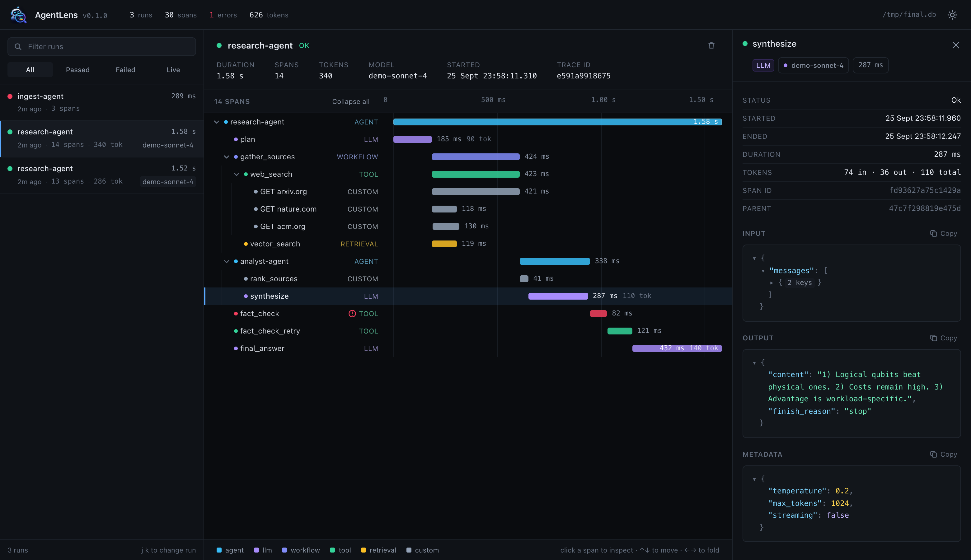Click the search magnifier icon in Filter runs
Screen dimensions: 971x560
click(18, 47)
